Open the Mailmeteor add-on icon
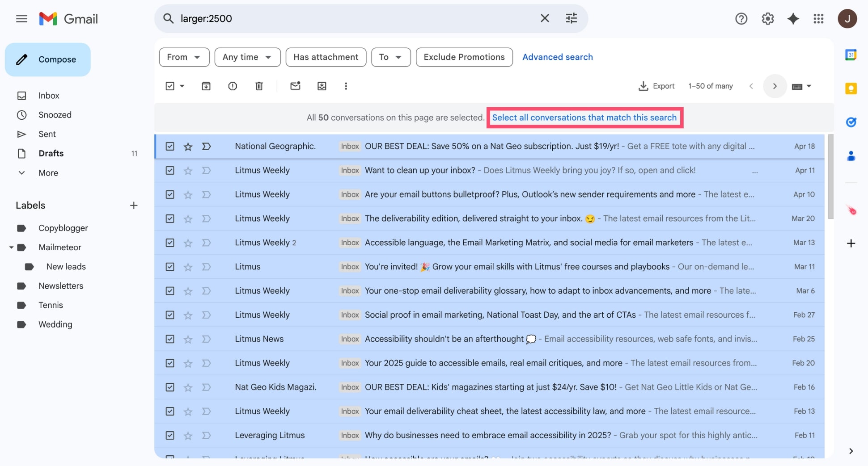Viewport: 868px width, 466px height. point(851,210)
